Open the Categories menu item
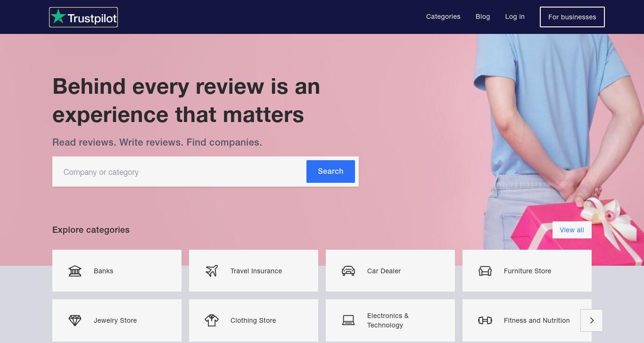Viewport: 644px width, 343px height. 443,16
